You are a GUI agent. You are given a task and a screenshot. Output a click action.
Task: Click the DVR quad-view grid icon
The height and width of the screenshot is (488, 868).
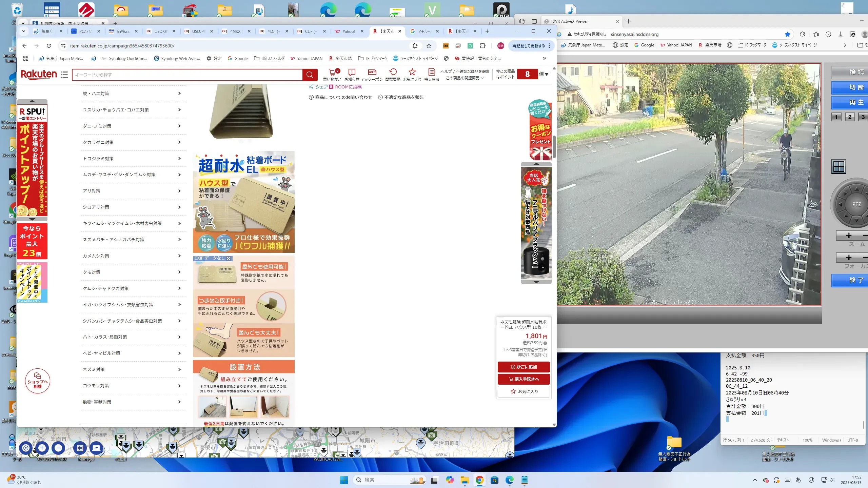(839, 166)
